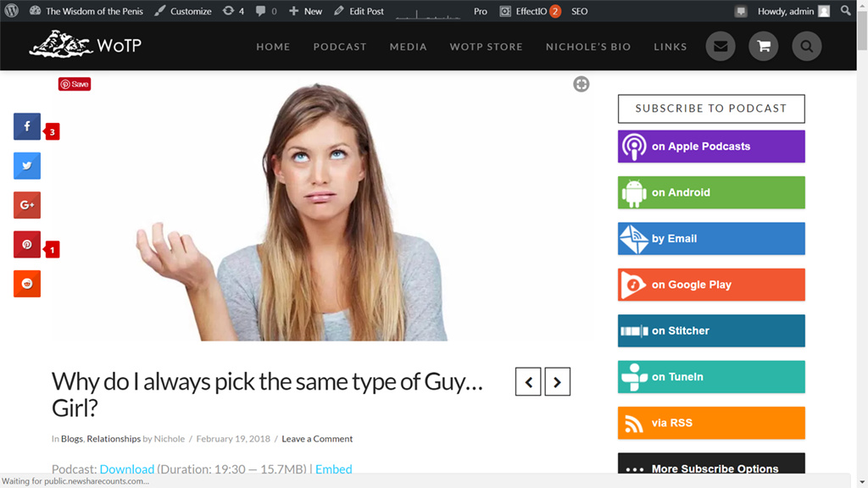Image resolution: width=868 pixels, height=488 pixels.
Task: Click the podcast Download link
Action: click(126, 469)
